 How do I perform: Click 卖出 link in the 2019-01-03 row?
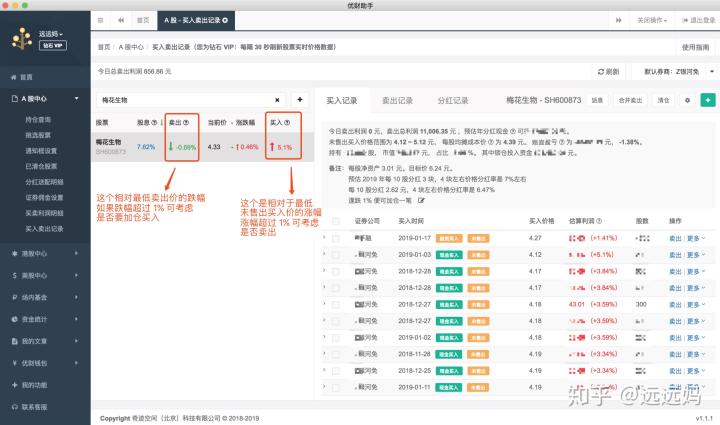point(675,255)
